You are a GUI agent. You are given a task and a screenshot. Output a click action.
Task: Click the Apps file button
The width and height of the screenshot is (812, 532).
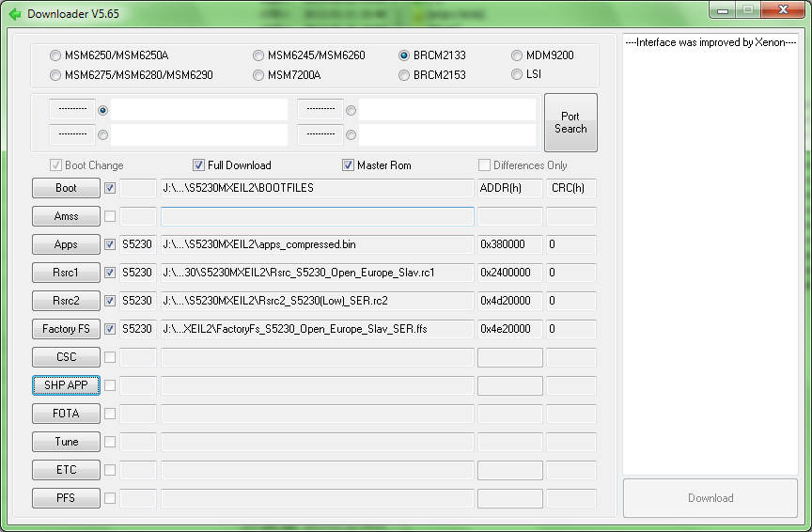66,244
